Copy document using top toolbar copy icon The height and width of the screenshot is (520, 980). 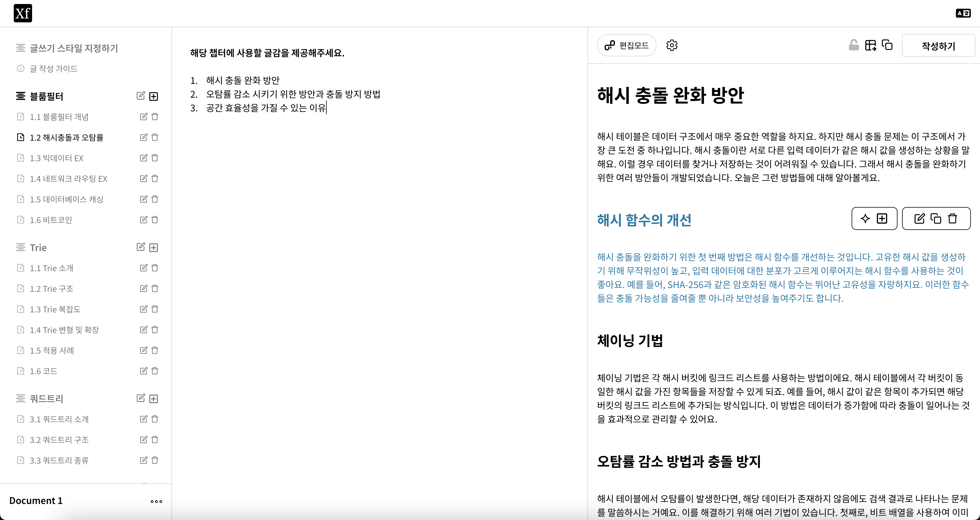[887, 45]
